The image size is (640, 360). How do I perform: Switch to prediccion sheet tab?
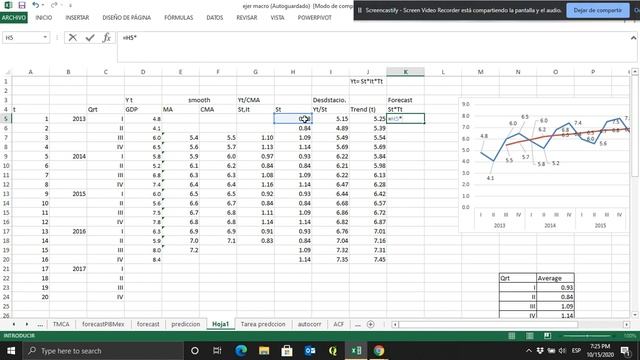[x=186, y=324]
